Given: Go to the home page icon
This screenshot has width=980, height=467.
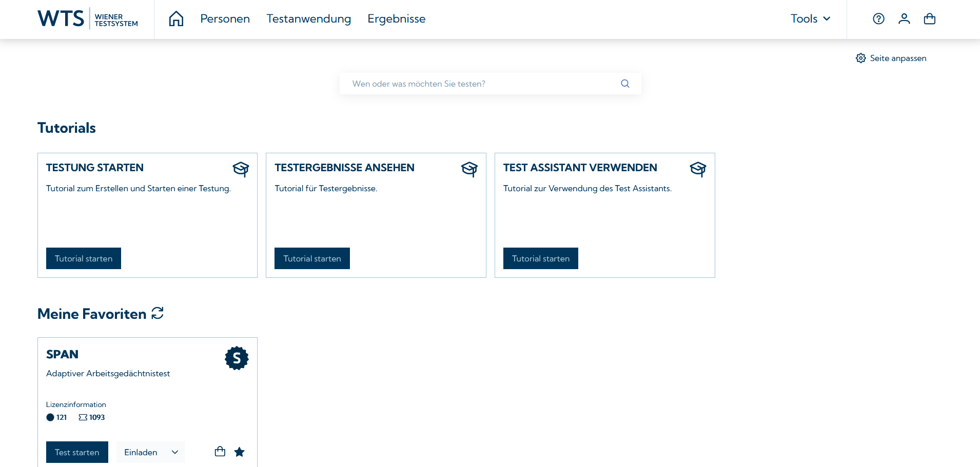Looking at the screenshot, I should click(176, 19).
